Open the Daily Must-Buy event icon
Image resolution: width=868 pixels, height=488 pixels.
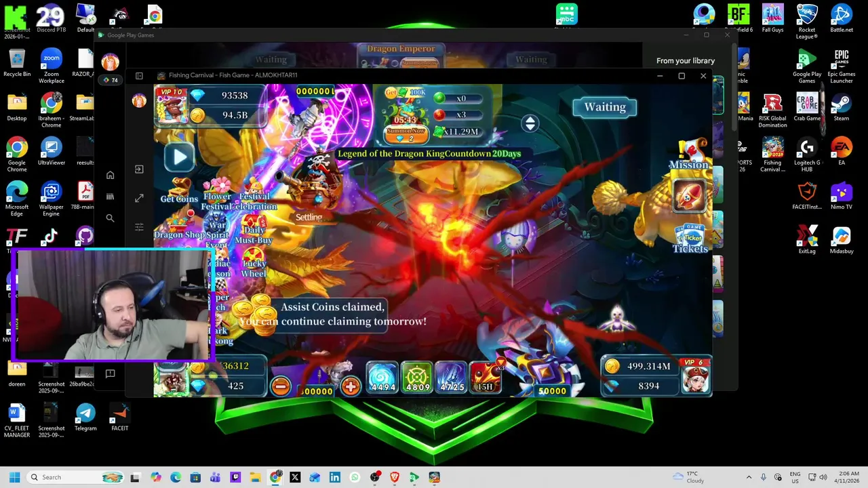pyautogui.click(x=254, y=230)
